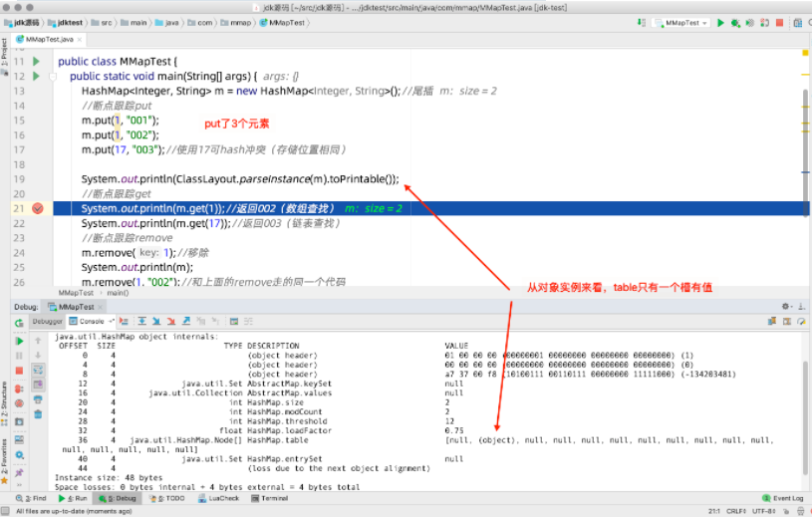Open the 6: TODO tool window
The height and width of the screenshot is (517, 812).
[x=166, y=498]
